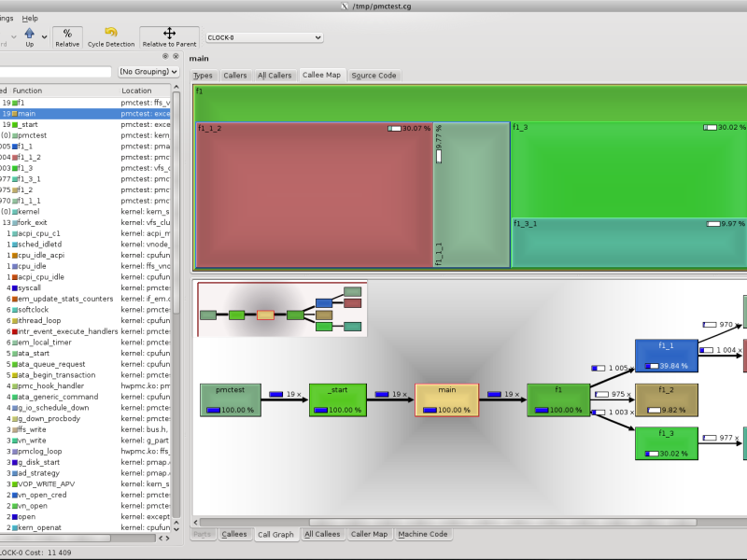Viewport: 747px width, 560px height.
Task: Click the bright green f1_3 callee map area
Action: [x=628, y=170]
